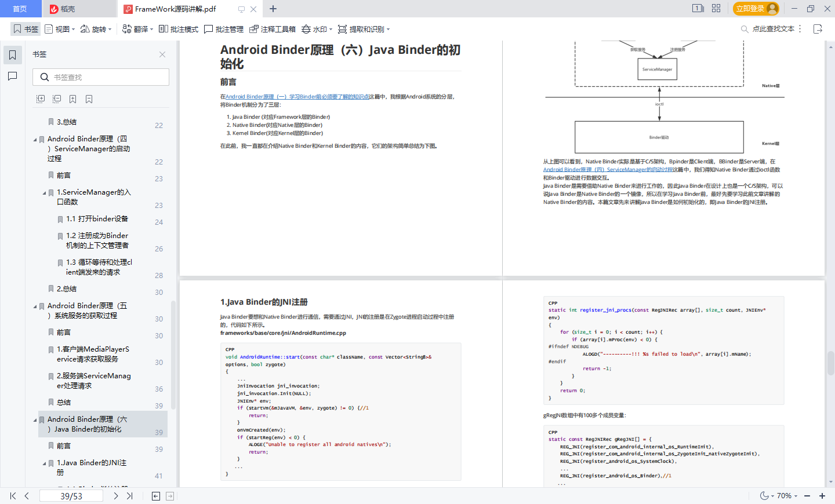Collapse Android Binder原理（五）bookmark node
Viewport: 835px width, 504px height.
35,306
